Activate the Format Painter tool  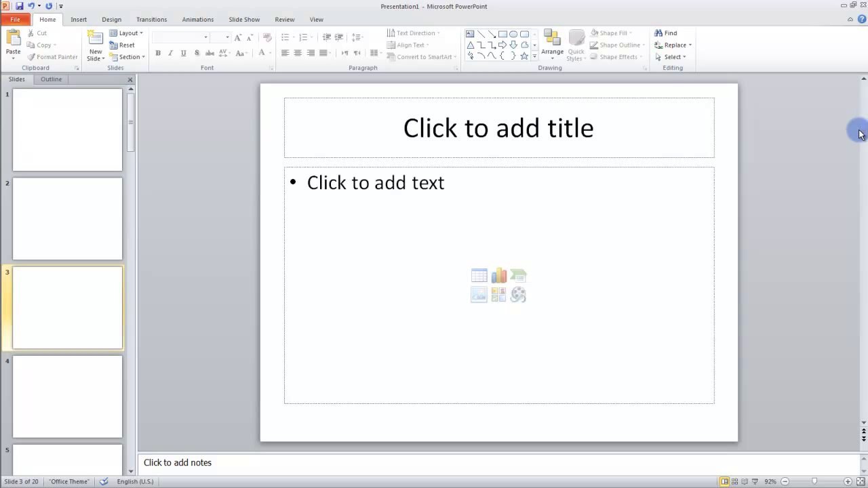click(x=52, y=57)
